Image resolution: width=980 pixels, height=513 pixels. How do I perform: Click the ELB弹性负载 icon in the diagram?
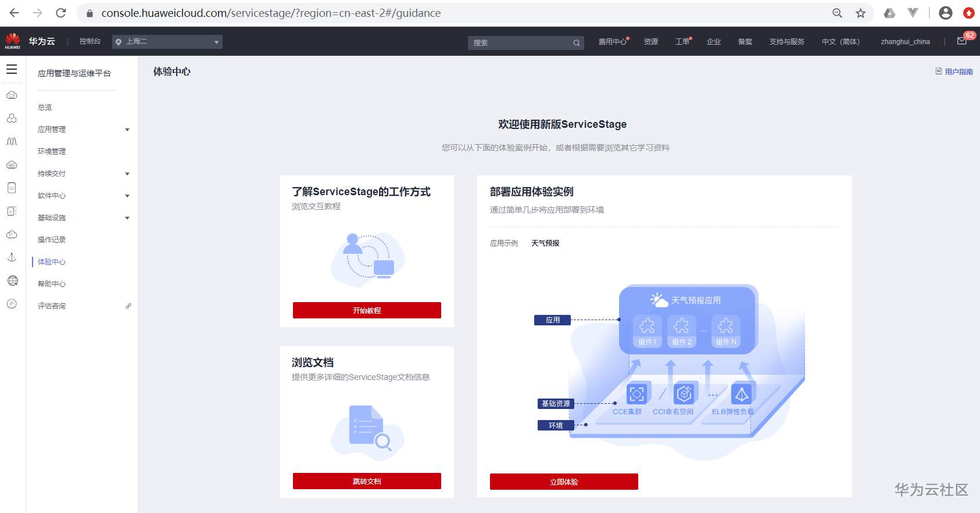point(742,394)
